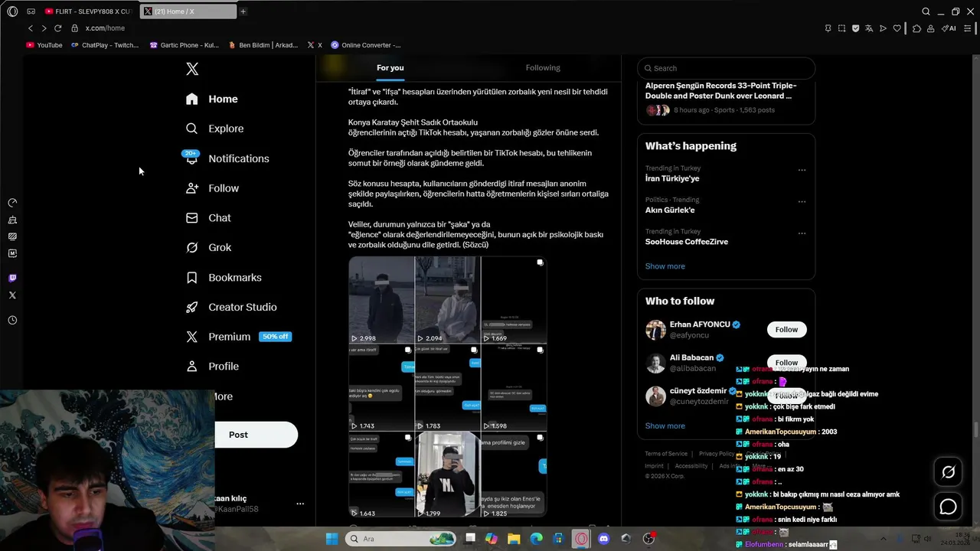Viewport: 980px width, 551px height.
Task: Open the Gartic Phone bookmark
Action: tap(185, 45)
